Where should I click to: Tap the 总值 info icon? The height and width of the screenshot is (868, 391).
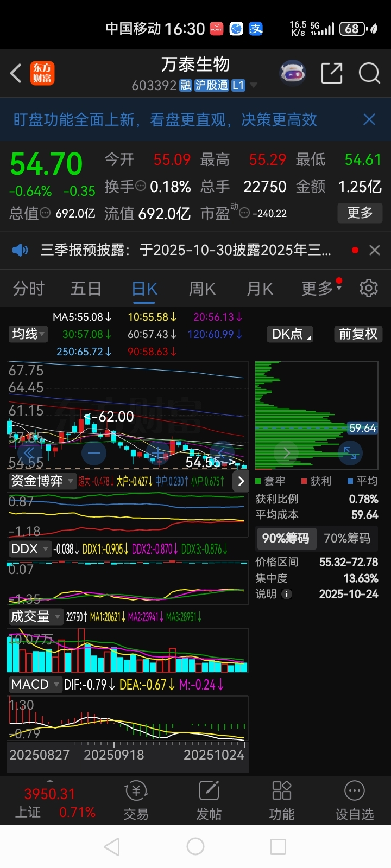pyautogui.click(x=45, y=213)
